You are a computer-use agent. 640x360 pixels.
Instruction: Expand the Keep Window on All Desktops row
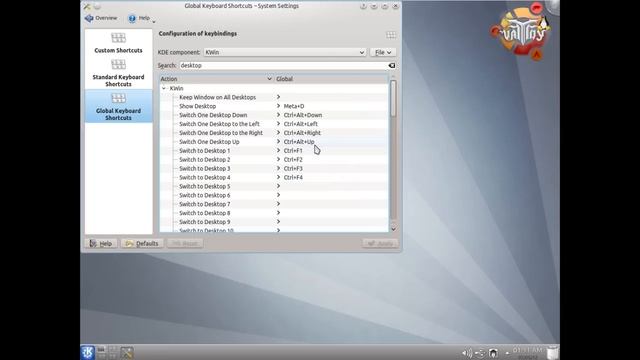coord(278,97)
